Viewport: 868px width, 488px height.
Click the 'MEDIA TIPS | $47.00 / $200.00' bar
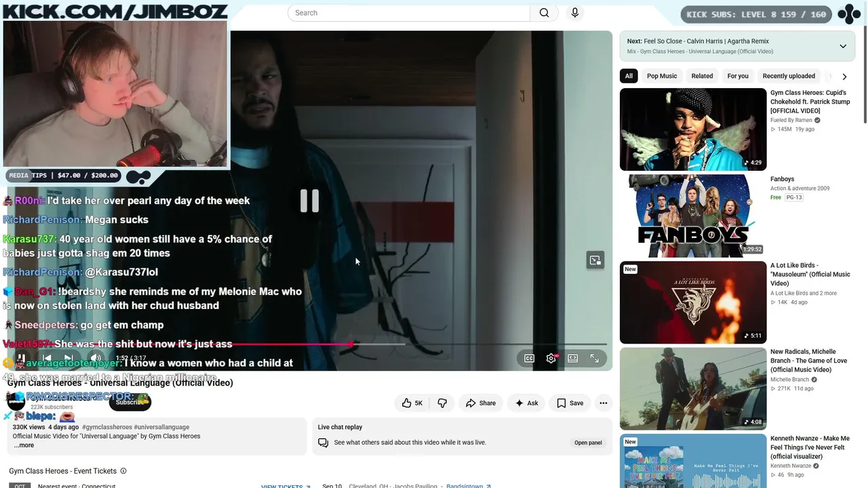coord(64,176)
